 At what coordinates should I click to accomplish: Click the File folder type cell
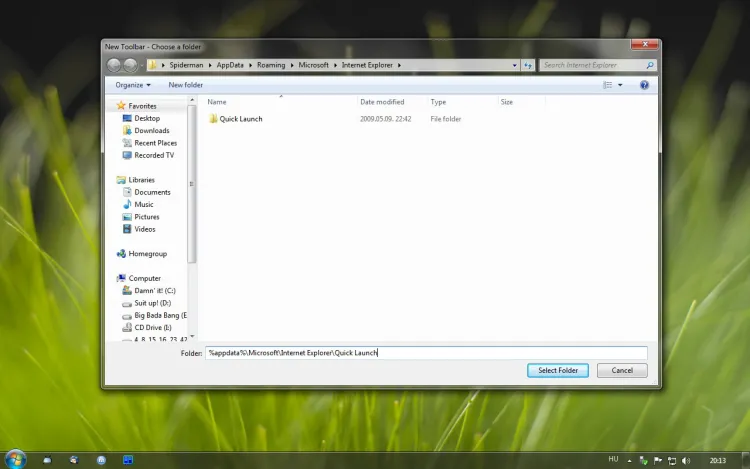[446, 119]
